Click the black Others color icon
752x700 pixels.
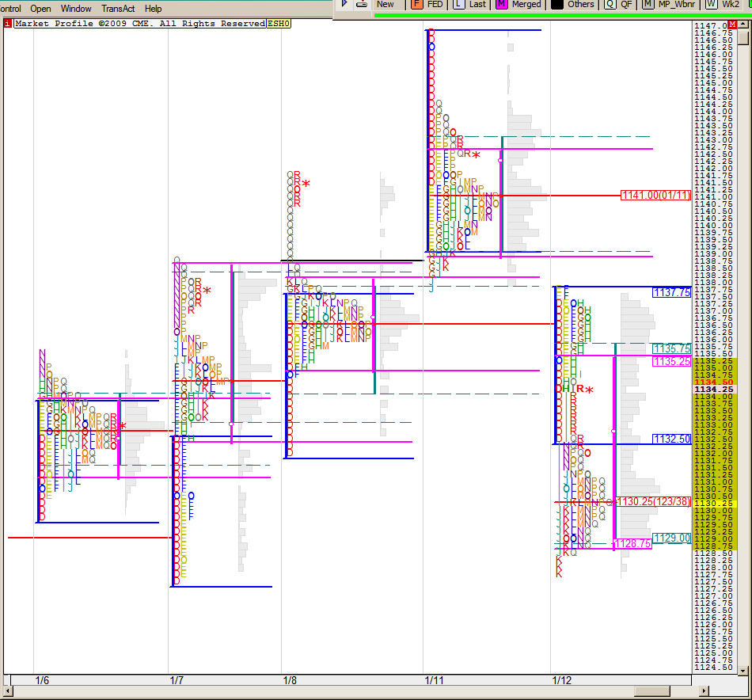pos(557,4)
